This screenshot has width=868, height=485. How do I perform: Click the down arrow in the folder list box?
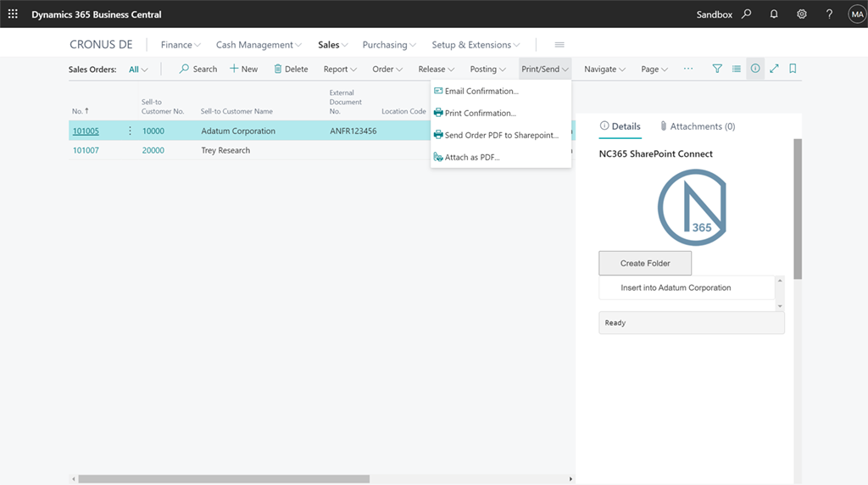(780, 306)
